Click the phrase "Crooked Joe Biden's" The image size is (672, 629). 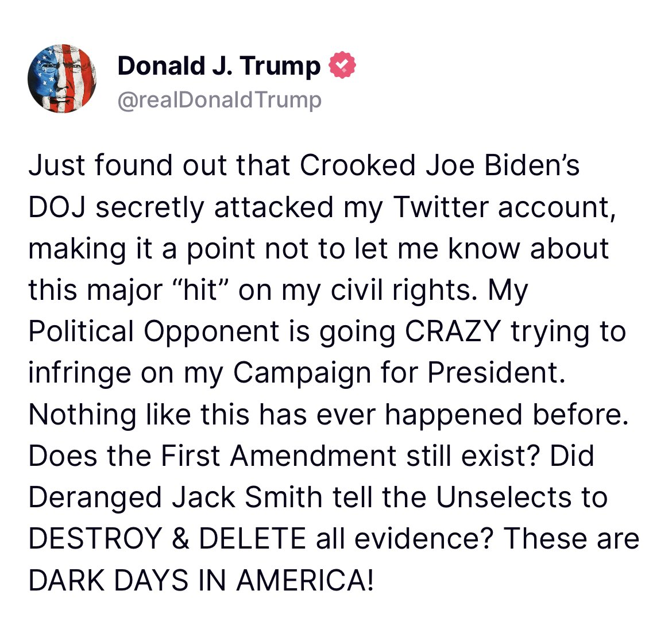[x=439, y=165]
